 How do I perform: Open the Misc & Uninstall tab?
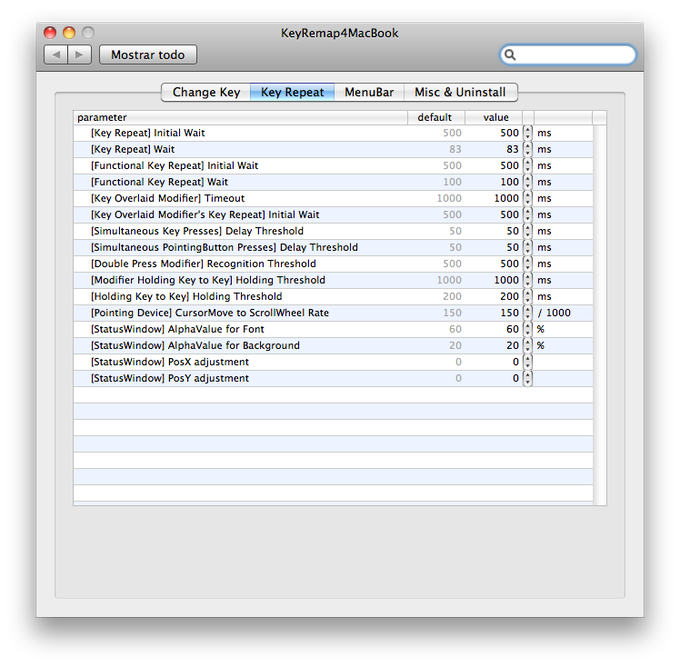pyautogui.click(x=461, y=92)
